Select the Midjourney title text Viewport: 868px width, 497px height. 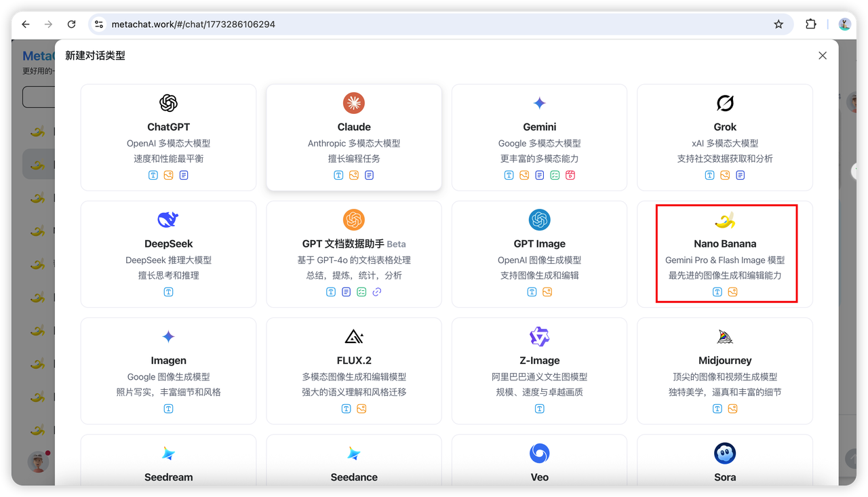(x=725, y=360)
